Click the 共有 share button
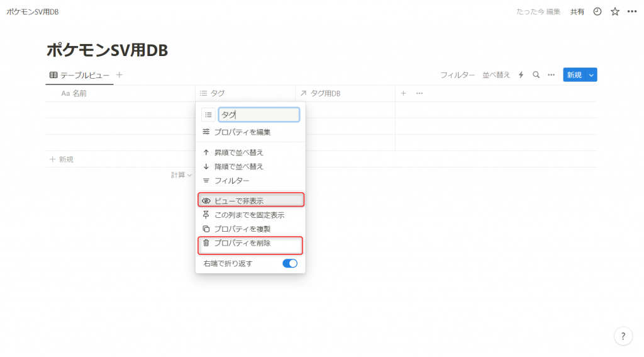Screen dimensions: 644x357 pos(577,12)
